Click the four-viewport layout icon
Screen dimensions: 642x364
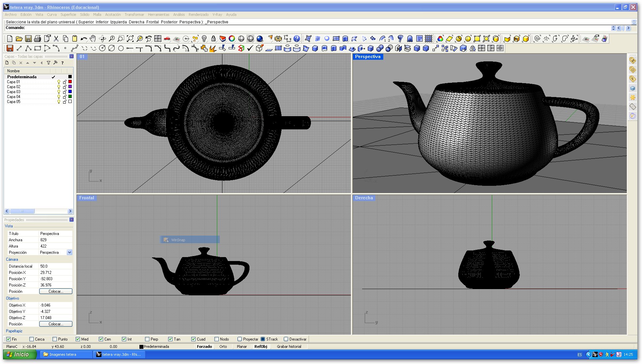(x=158, y=39)
